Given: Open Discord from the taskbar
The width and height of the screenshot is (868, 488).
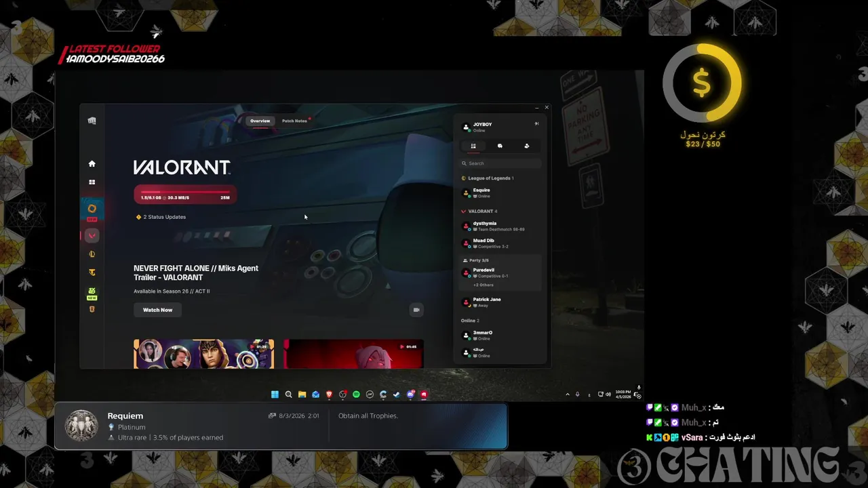Looking at the screenshot, I should pyautogui.click(x=410, y=394).
